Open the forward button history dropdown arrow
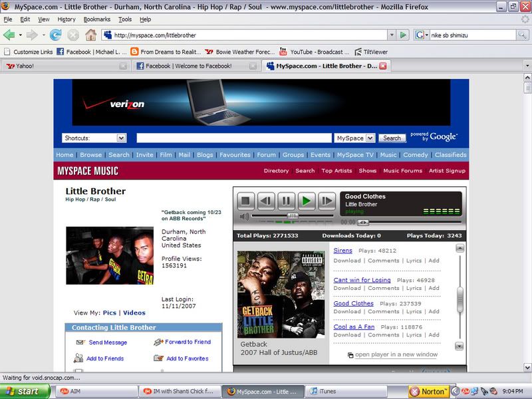Image resolution: width=532 pixels, height=399 pixels. click(43, 35)
